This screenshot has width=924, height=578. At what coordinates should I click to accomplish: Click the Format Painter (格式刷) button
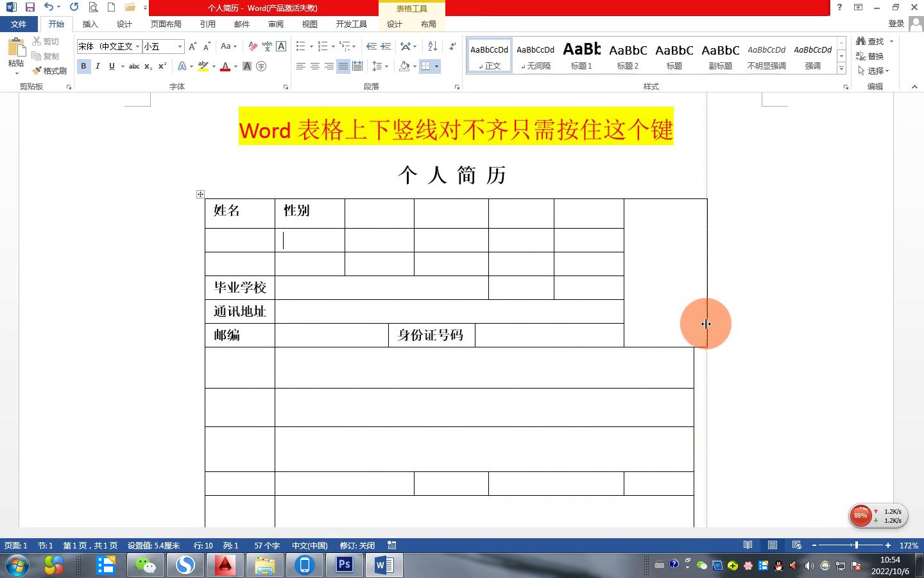click(50, 71)
